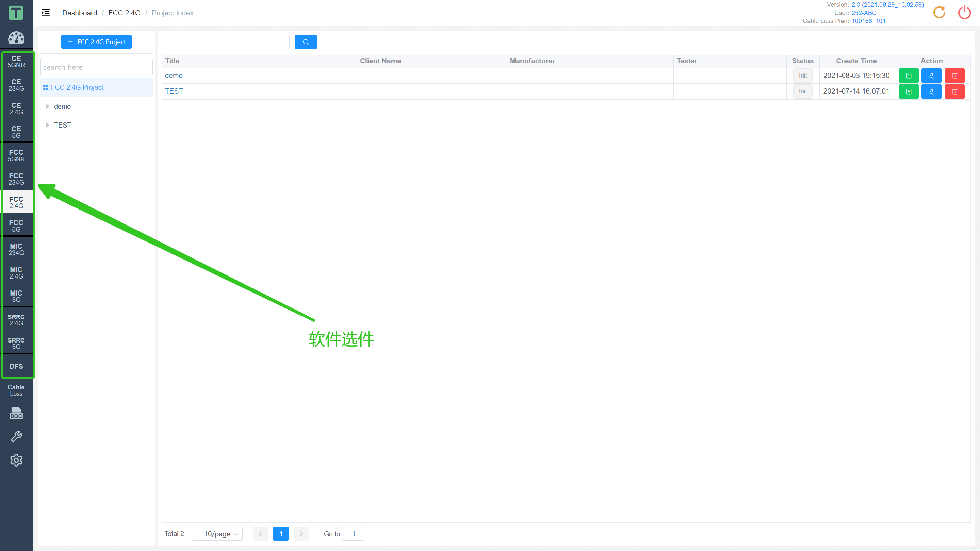Image resolution: width=980 pixels, height=551 pixels.
Task: Click the search input field
Action: tap(96, 67)
